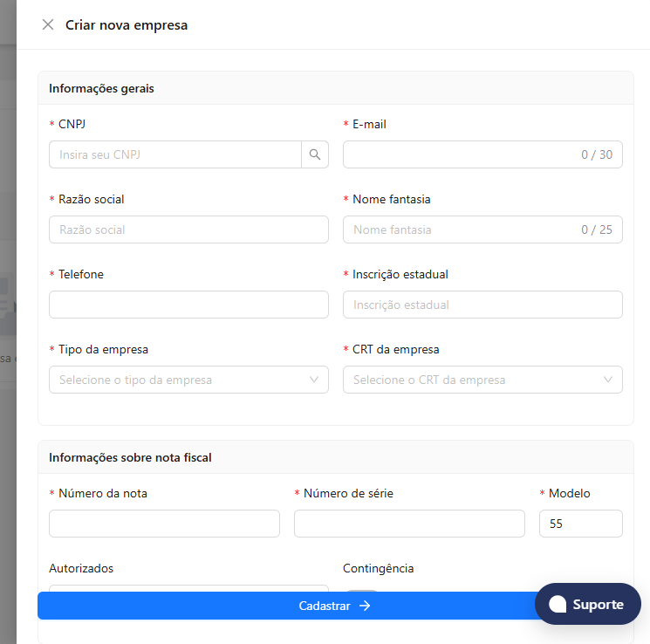
Task: Click the Número de série field
Action: 409,524
